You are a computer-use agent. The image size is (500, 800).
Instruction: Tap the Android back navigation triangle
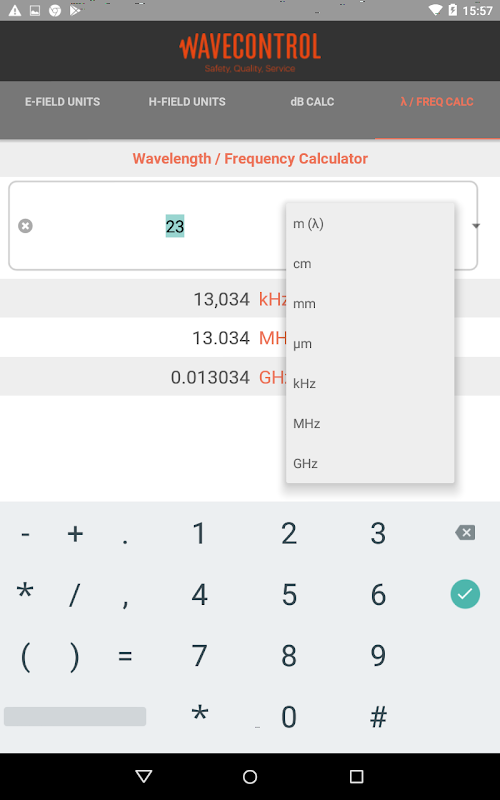(144, 777)
